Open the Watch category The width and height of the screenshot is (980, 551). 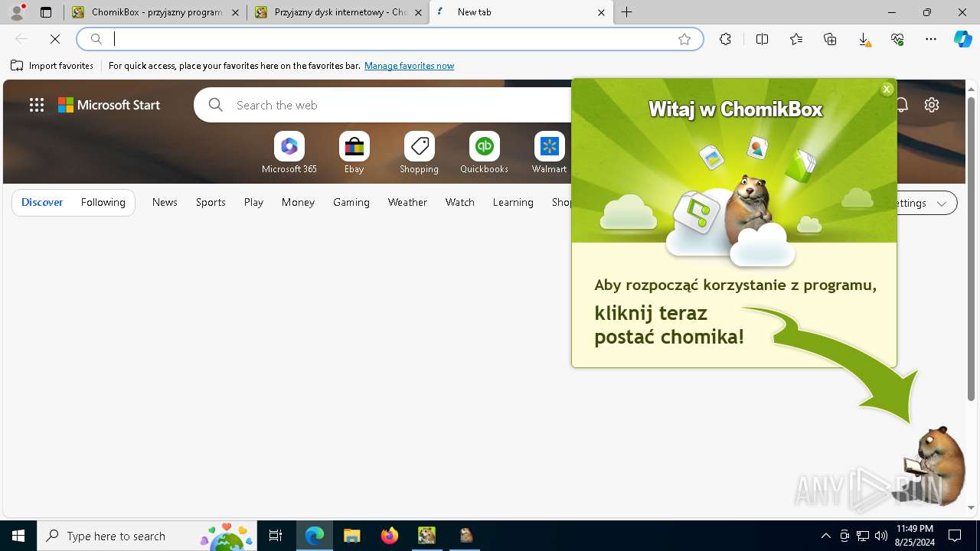coord(460,202)
